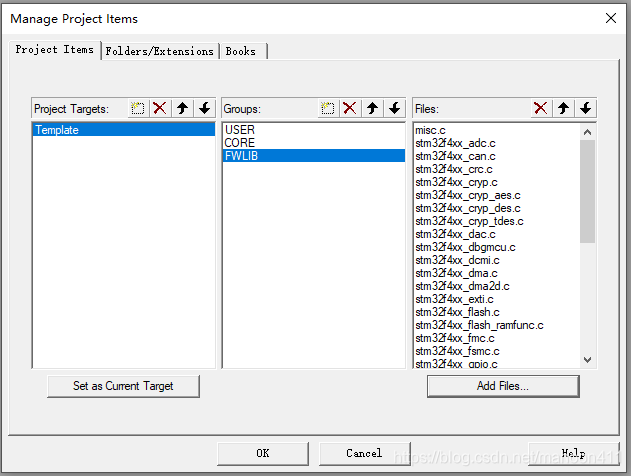Select the USER group

314,130
